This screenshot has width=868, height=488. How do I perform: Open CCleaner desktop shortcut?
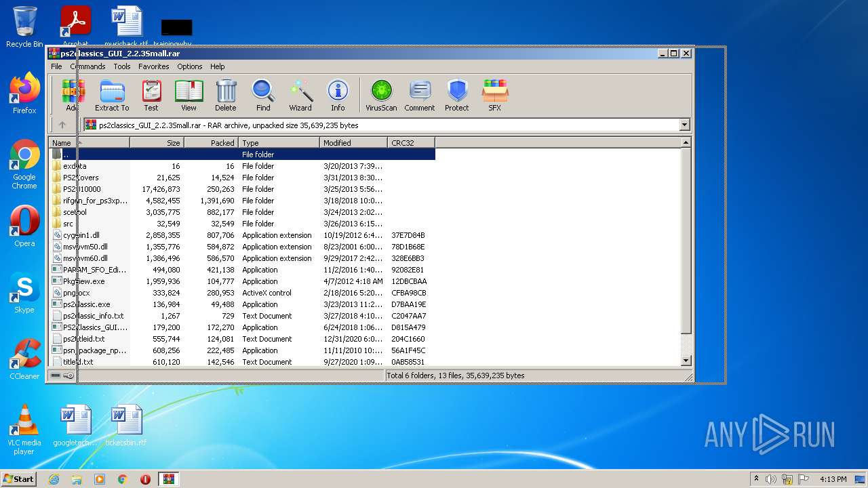(x=24, y=359)
